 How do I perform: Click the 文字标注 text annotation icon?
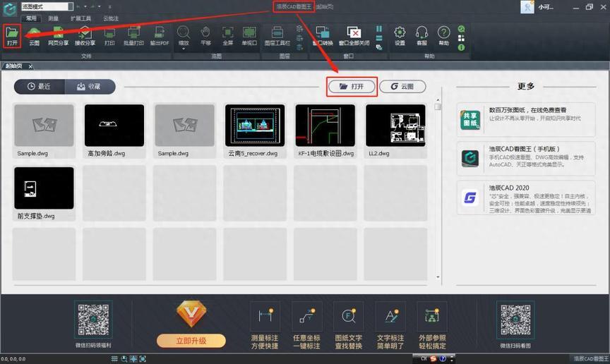point(390,316)
